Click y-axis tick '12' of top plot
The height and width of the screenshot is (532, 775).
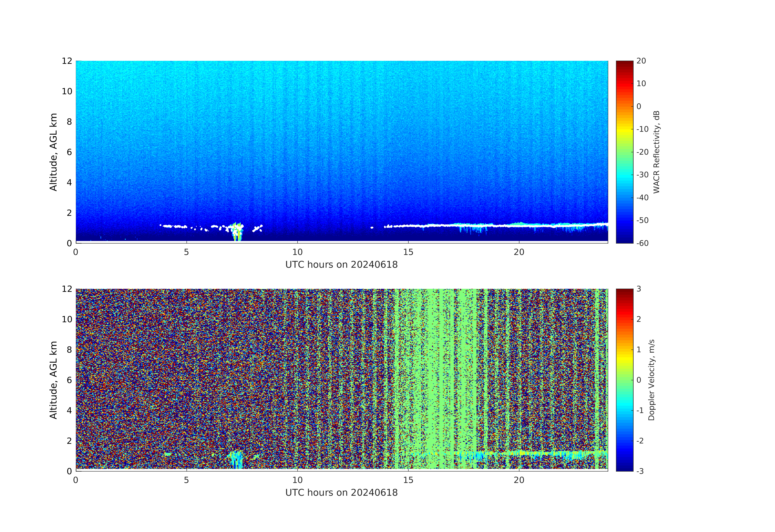coord(67,61)
